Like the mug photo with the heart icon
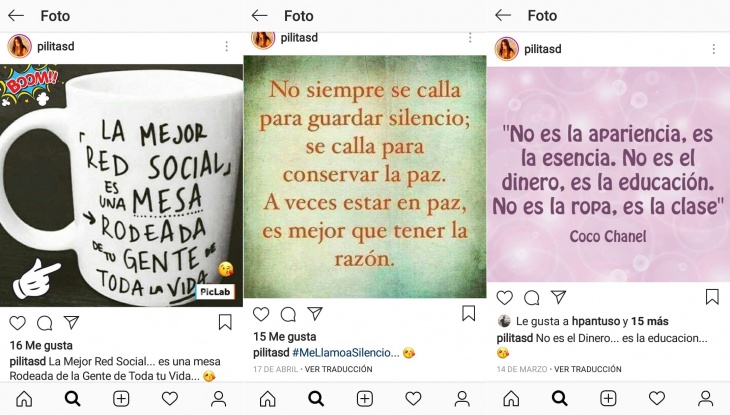Image resolution: width=730 pixels, height=415 pixels. tap(18, 323)
